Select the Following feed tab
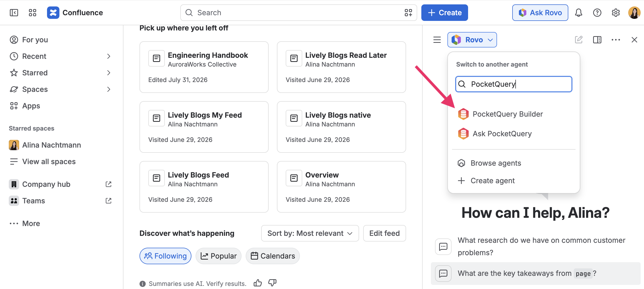This screenshot has width=644, height=289. click(x=165, y=256)
